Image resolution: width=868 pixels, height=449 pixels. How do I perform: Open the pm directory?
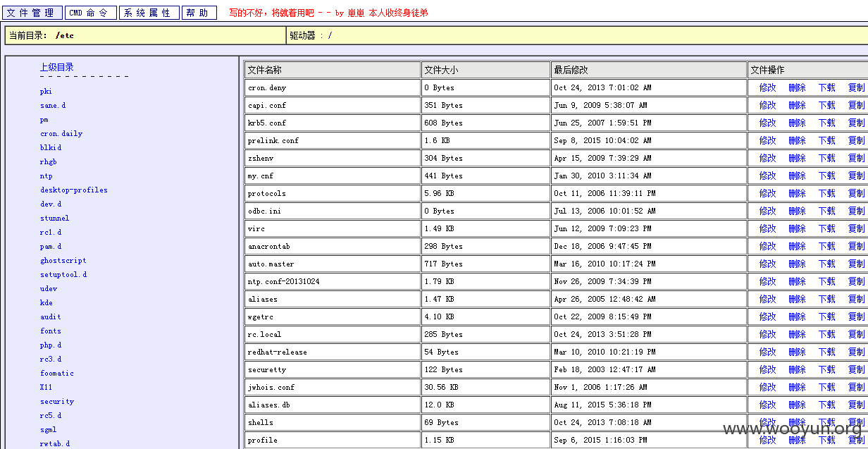point(44,120)
